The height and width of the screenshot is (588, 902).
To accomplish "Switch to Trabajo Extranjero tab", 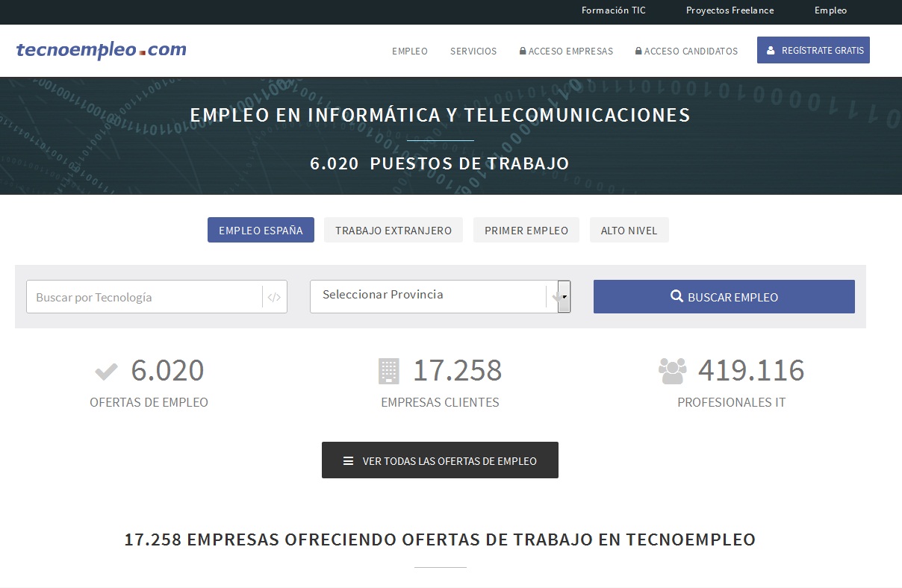I will click(x=394, y=231).
